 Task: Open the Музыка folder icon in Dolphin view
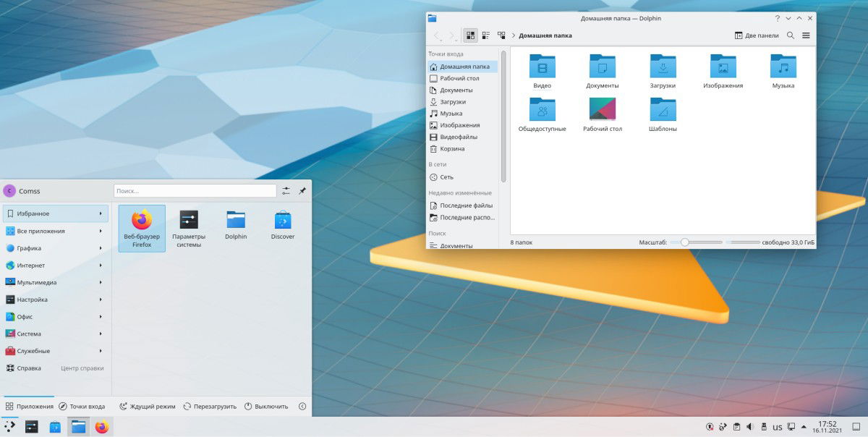pos(783,71)
